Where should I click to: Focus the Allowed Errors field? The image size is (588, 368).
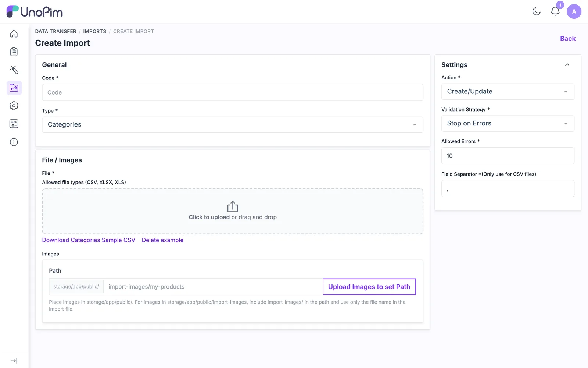pos(508,156)
